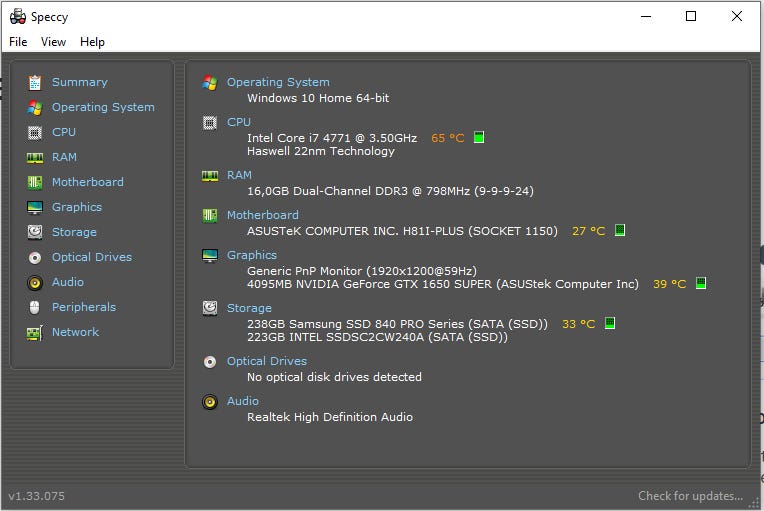764x511 pixels.
Task: Click the Operating System Windows flag icon in sidebar
Action: click(35, 108)
